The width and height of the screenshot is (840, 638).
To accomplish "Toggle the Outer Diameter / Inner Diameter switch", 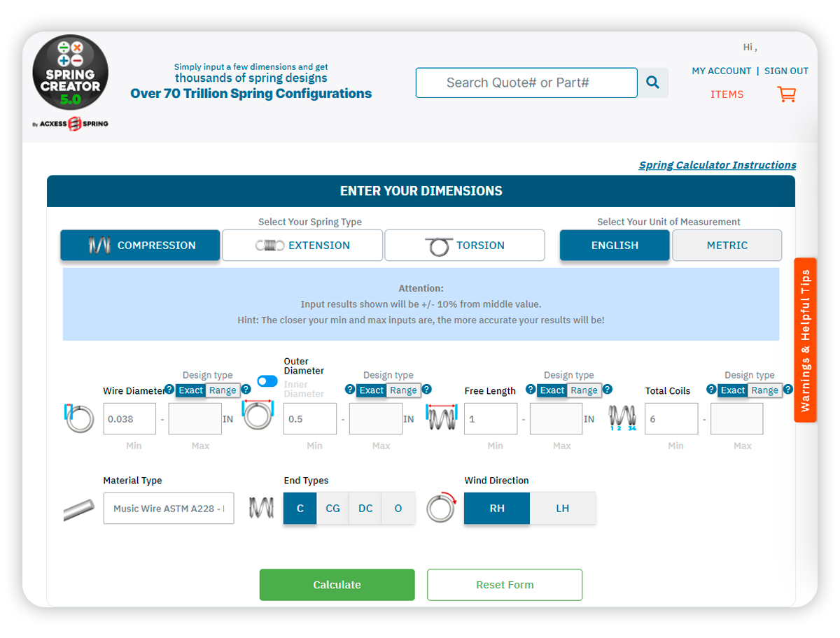I will click(x=267, y=381).
